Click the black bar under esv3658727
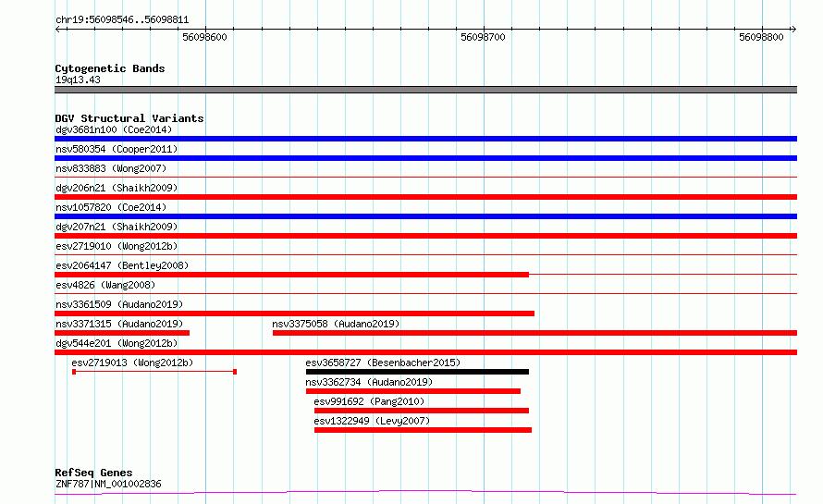Screen dimensions: 823x504 pos(417,372)
